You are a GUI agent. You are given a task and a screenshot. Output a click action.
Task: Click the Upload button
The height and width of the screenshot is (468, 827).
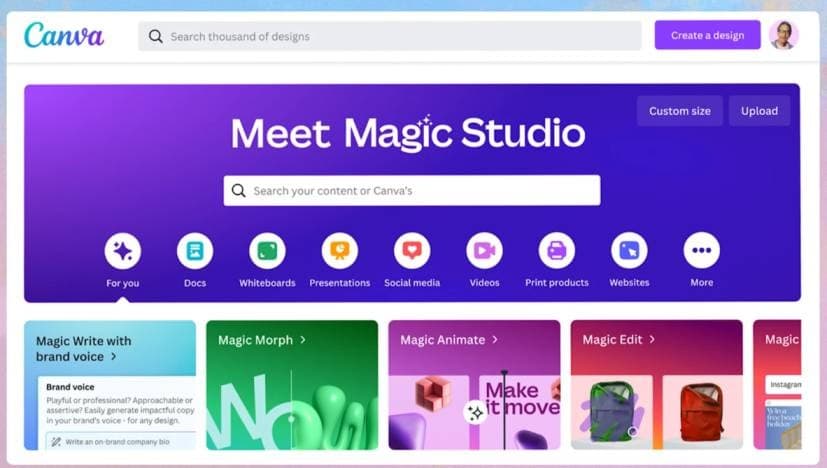tap(759, 111)
